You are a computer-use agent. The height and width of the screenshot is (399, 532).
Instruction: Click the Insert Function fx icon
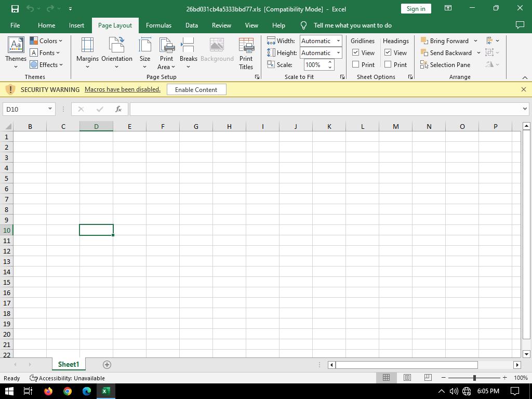118,109
